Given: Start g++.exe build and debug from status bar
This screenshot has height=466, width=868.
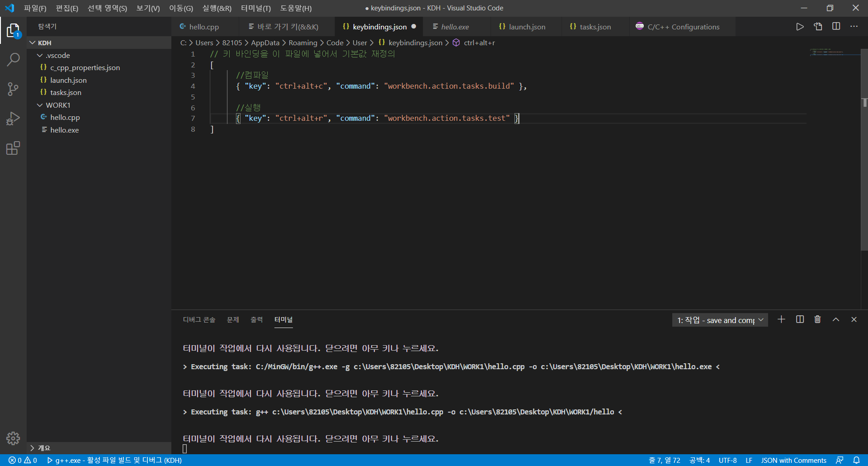Looking at the screenshot, I should (114, 460).
